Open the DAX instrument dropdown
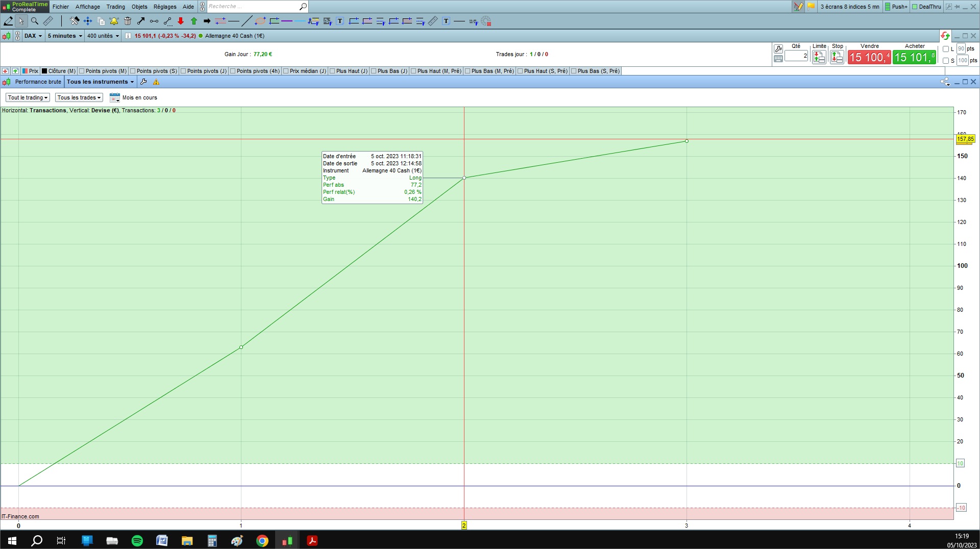The height and width of the screenshot is (549, 980). click(33, 36)
